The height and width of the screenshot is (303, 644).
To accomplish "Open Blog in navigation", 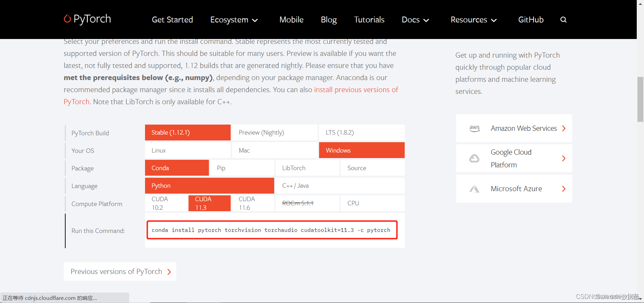I will pyautogui.click(x=329, y=20).
